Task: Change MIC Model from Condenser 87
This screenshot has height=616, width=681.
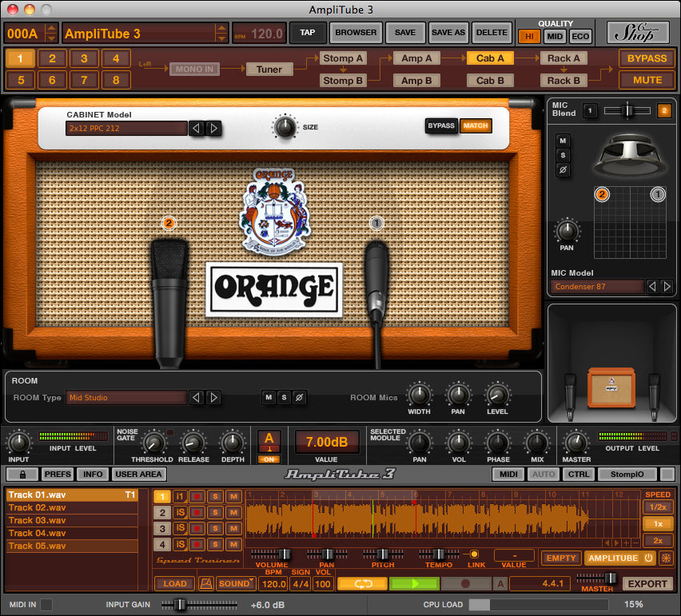Action: [667, 286]
